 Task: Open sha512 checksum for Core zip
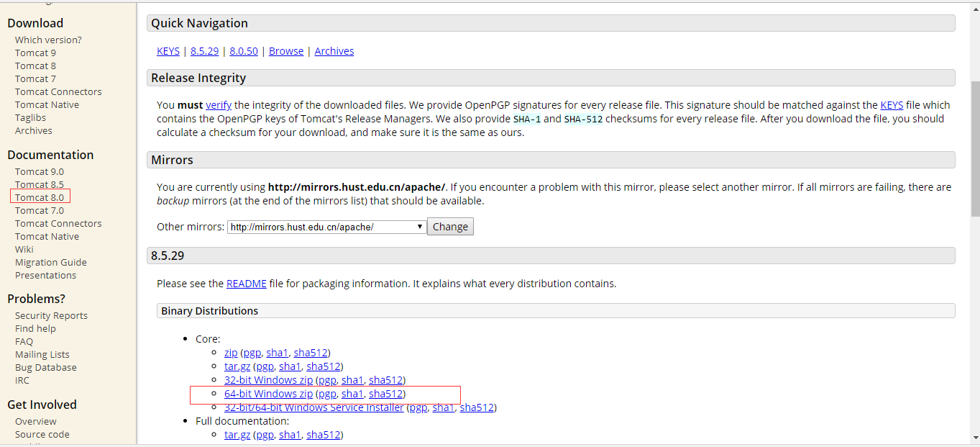311,353
